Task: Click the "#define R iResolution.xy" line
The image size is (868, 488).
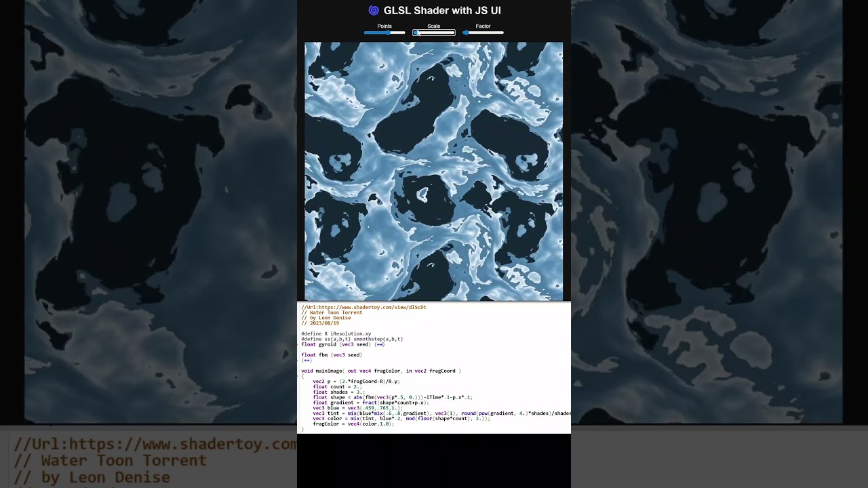Action: (336, 333)
